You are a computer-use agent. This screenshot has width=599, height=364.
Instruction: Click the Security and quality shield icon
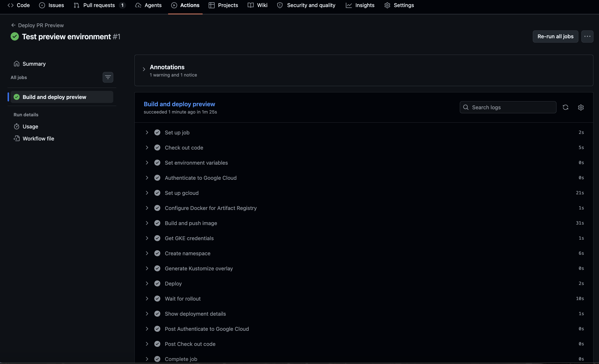coord(280,5)
